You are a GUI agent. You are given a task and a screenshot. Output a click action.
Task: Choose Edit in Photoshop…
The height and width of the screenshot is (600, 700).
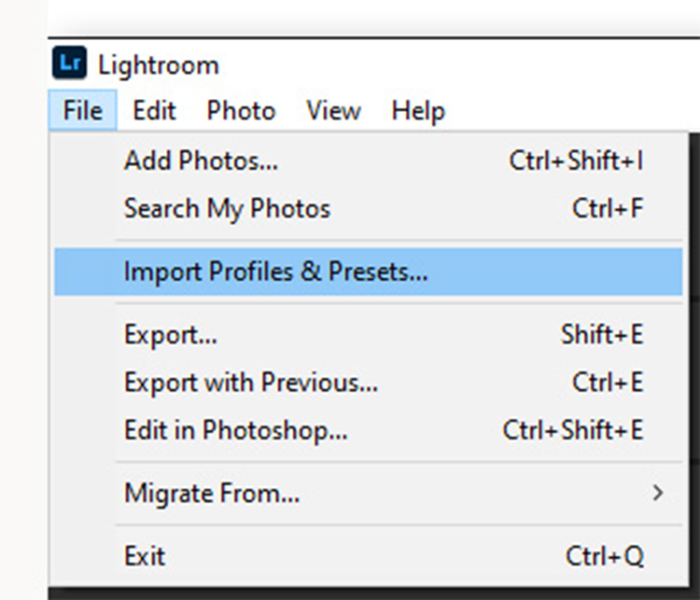tap(235, 430)
